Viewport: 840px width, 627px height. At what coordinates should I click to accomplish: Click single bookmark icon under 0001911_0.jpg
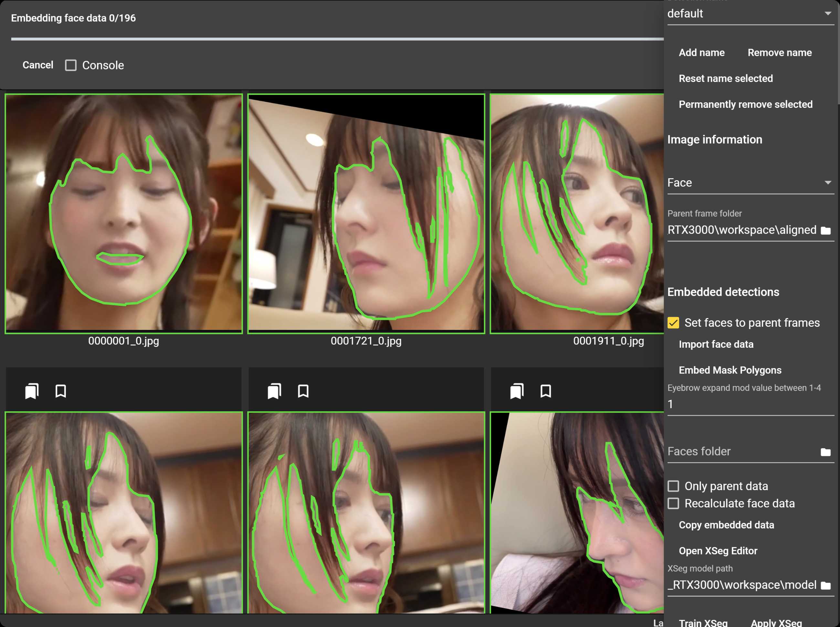point(546,391)
